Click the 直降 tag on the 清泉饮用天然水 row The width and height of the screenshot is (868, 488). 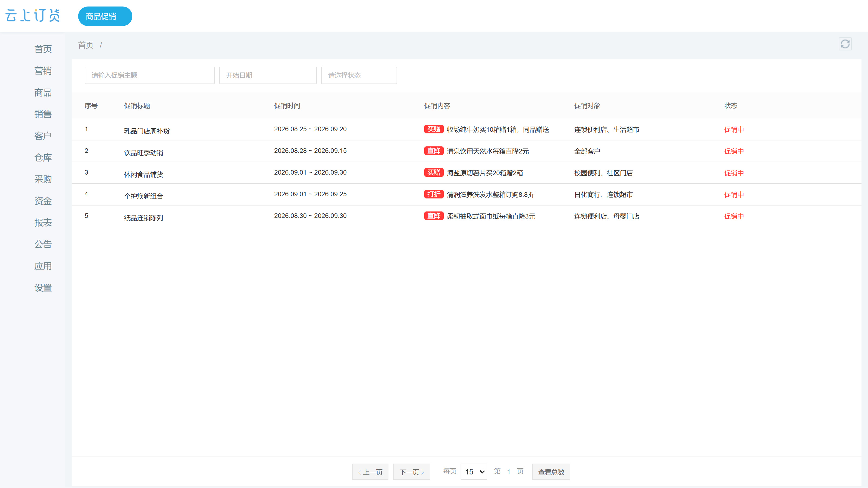tap(434, 151)
